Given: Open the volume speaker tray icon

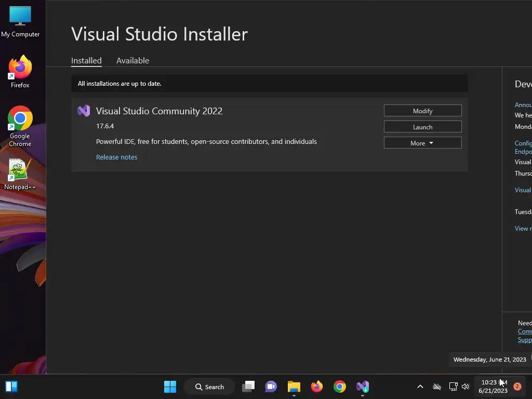Looking at the screenshot, I should pos(465,387).
